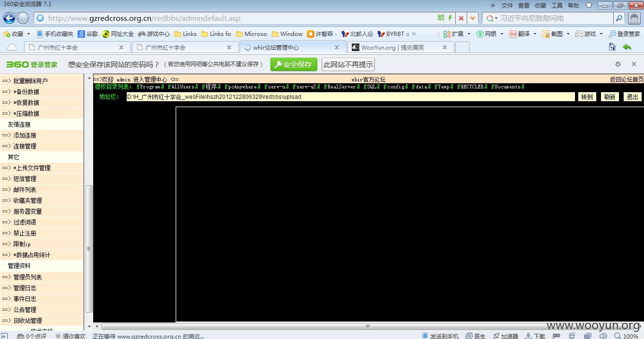
Task: Open the user avatar account icon
Action: pyautogui.click(x=634, y=18)
